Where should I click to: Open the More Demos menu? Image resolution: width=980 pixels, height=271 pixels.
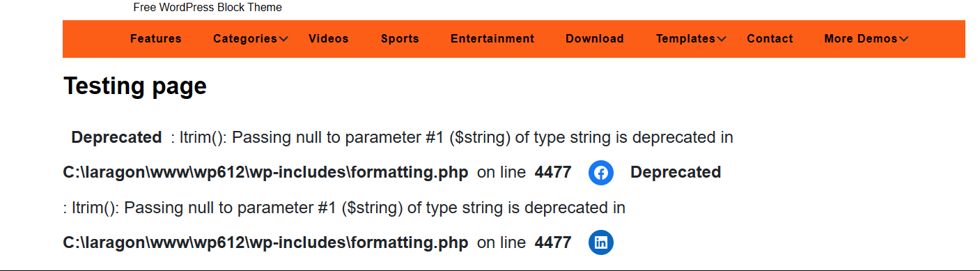(x=861, y=39)
